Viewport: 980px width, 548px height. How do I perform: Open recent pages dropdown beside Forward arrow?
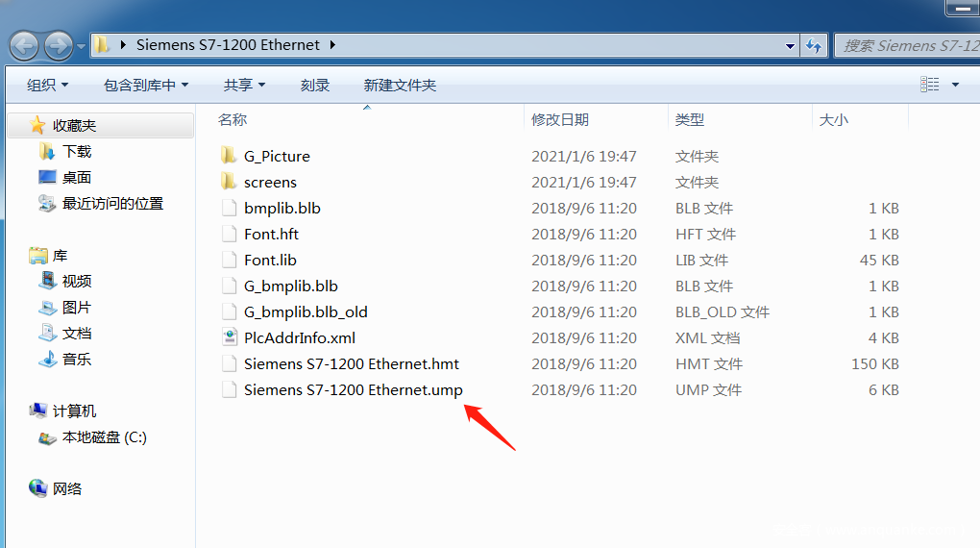[x=82, y=46]
